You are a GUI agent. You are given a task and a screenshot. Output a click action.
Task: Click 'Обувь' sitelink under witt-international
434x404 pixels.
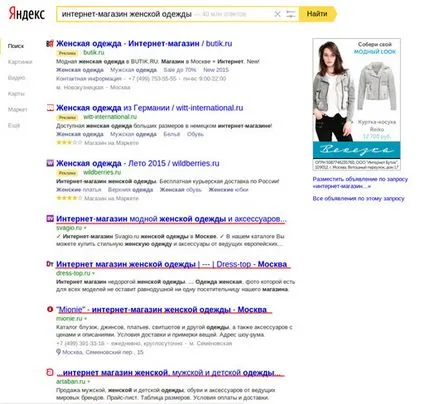point(195,134)
